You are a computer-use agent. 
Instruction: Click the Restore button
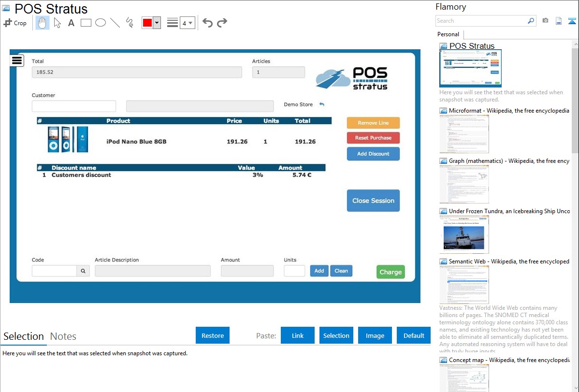pyautogui.click(x=213, y=335)
